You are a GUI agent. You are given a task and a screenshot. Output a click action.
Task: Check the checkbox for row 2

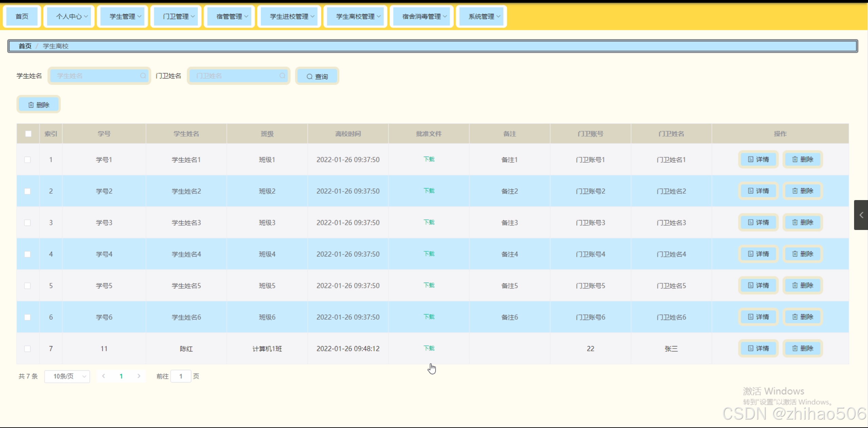(28, 191)
